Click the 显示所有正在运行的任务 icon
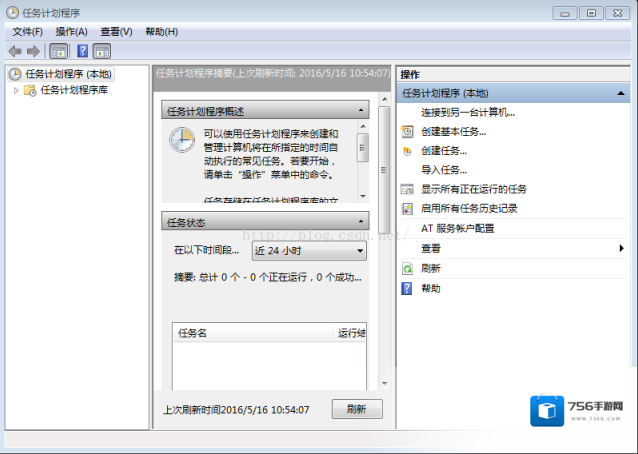 [407, 189]
